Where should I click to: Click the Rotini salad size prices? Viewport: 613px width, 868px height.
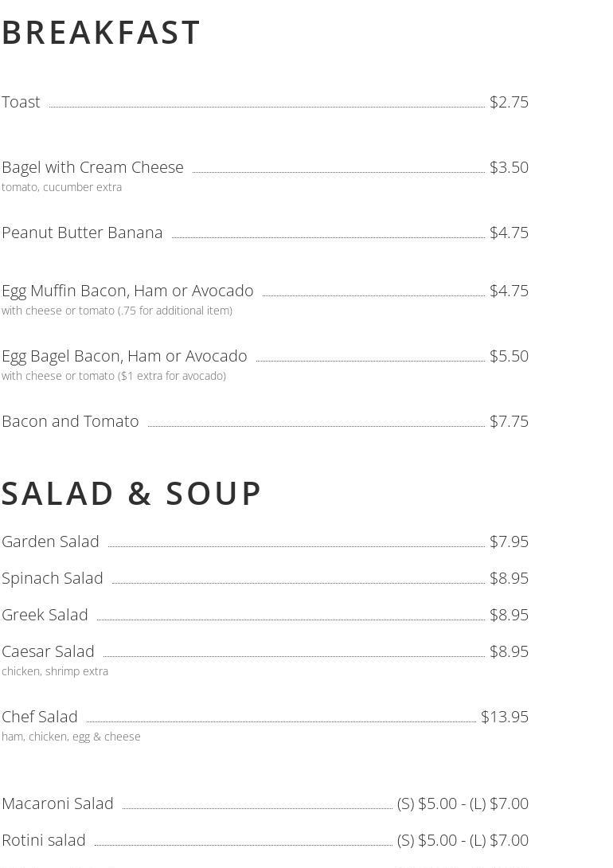pyautogui.click(x=463, y=840)
